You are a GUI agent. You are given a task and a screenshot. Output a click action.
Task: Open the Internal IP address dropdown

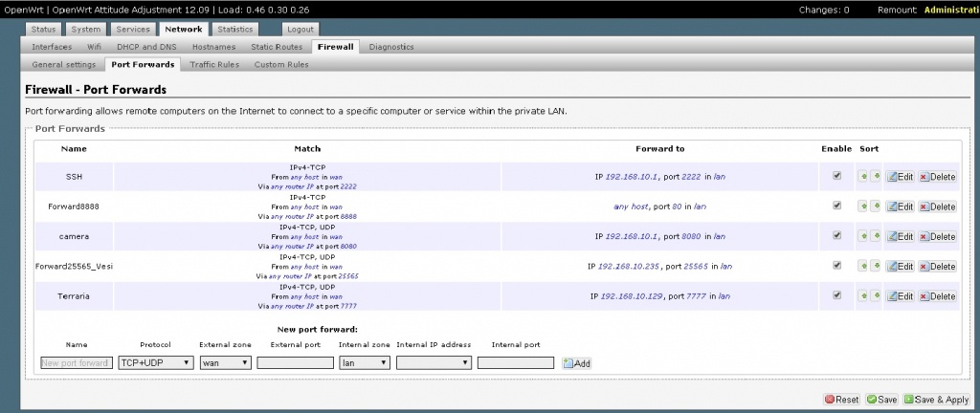(434, 363)
